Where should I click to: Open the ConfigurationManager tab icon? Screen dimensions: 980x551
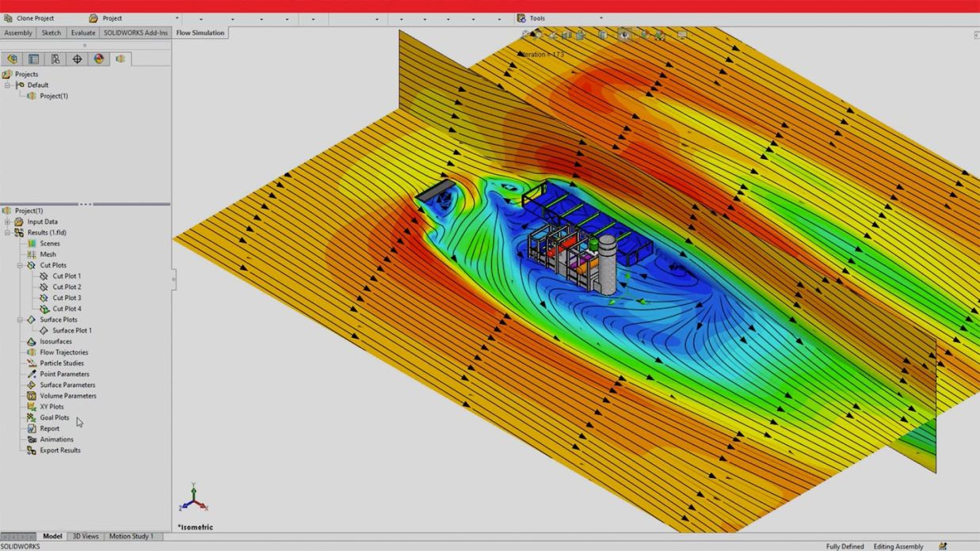[x=55, y=59]
